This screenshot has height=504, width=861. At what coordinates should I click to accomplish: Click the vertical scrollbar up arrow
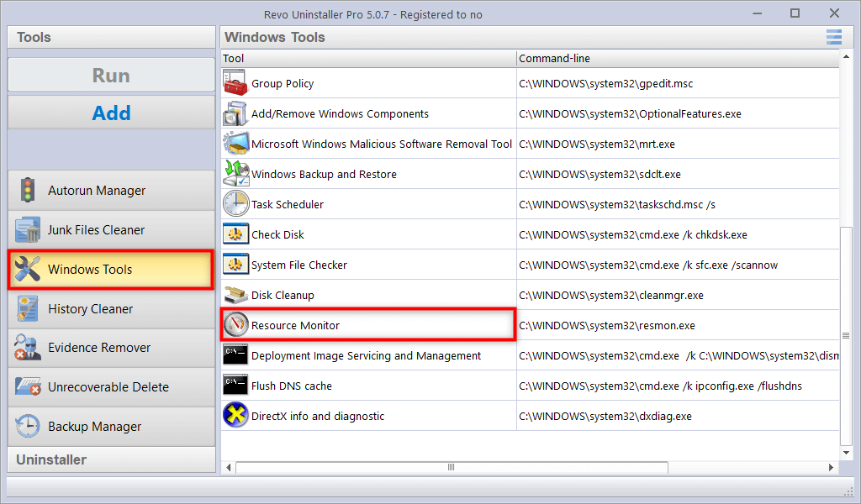pyautogui.click(x=846, y=56)
